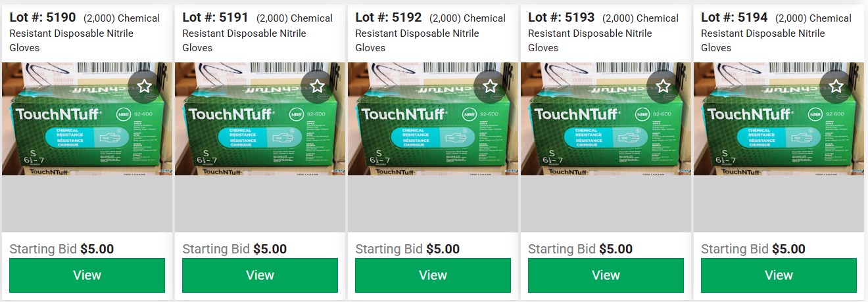This screenshot has height=302, width=868.
Task: Star lot 5190 to add to watchlist
Action: [x=145, y=86]
